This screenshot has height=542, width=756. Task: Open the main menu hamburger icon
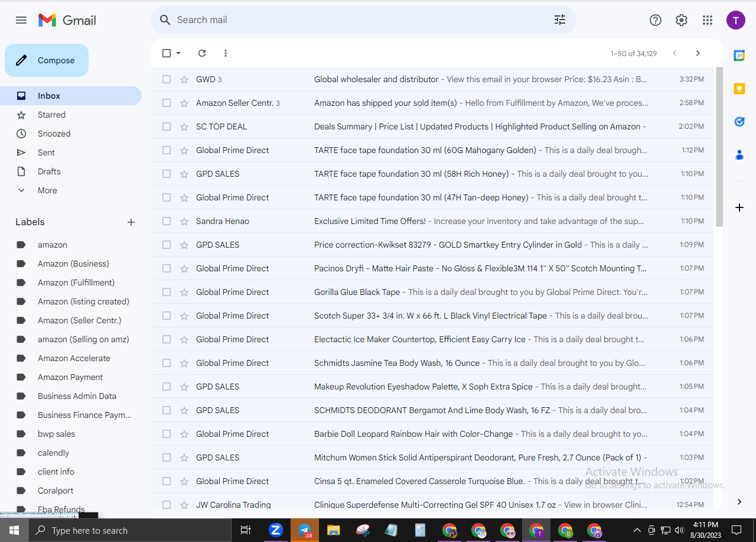[21, 20]
